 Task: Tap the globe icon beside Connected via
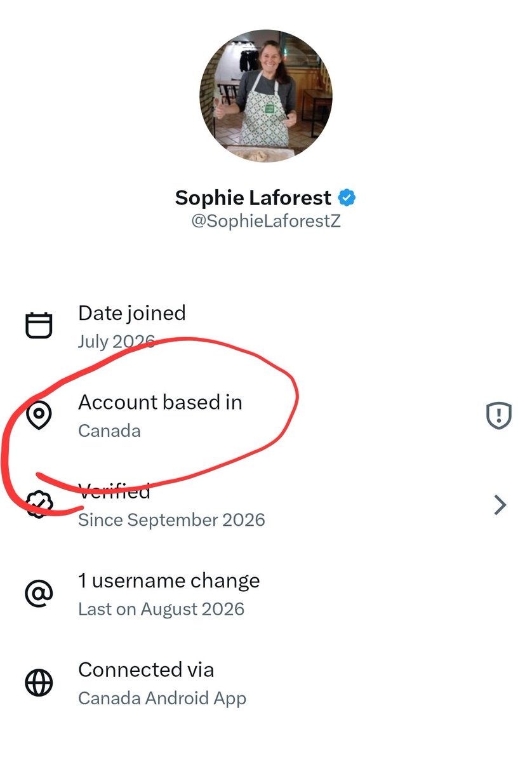(x=39, y=683)
